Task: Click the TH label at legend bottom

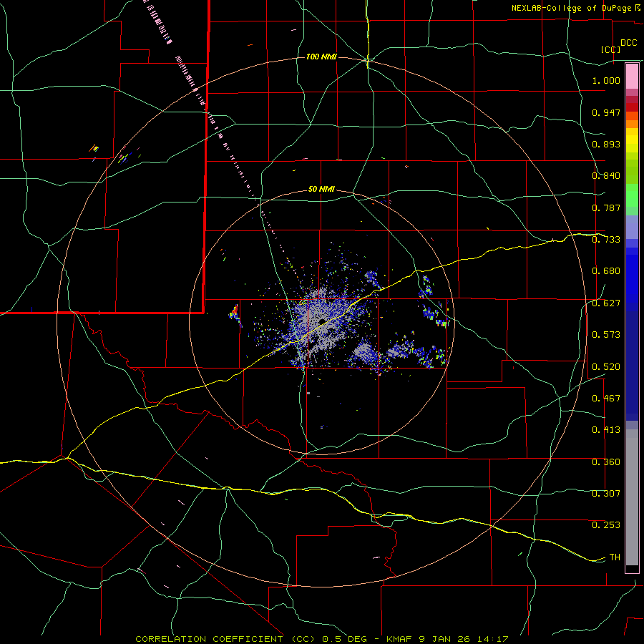Action: click(615, 557)
